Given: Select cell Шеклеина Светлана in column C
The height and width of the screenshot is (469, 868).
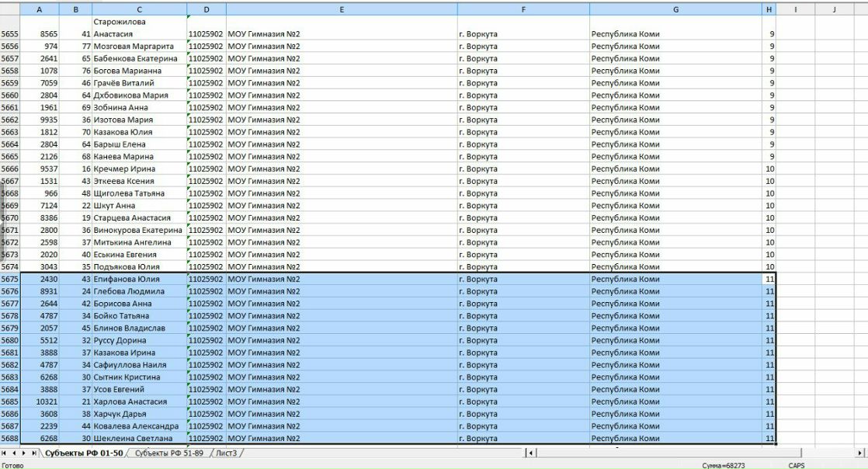Looking at the screenshot, I should [139, 439].
